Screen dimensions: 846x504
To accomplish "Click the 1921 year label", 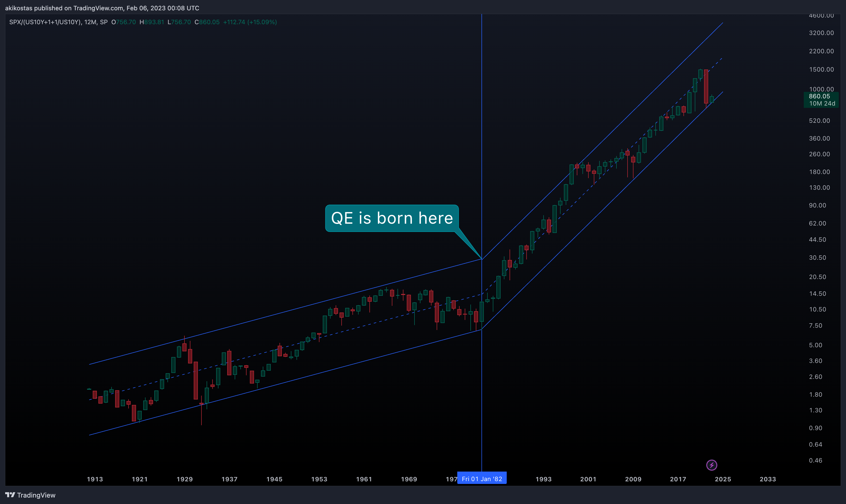I will pyautogui.click(x=140, y=479).
